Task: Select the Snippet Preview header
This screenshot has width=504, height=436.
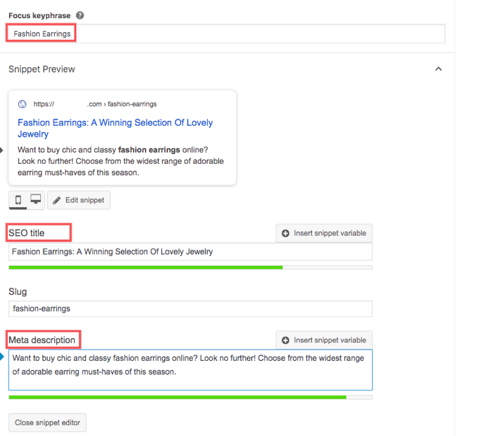Action: 42,69
